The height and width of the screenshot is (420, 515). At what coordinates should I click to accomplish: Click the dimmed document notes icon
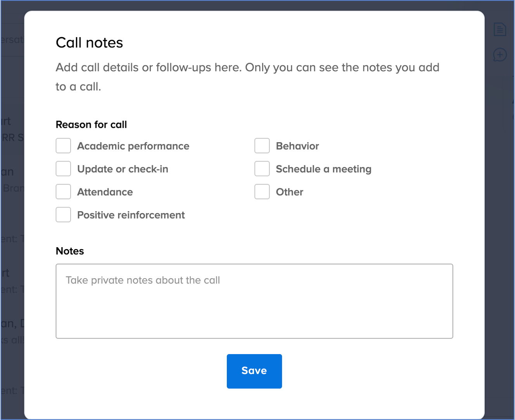(499, 29)
